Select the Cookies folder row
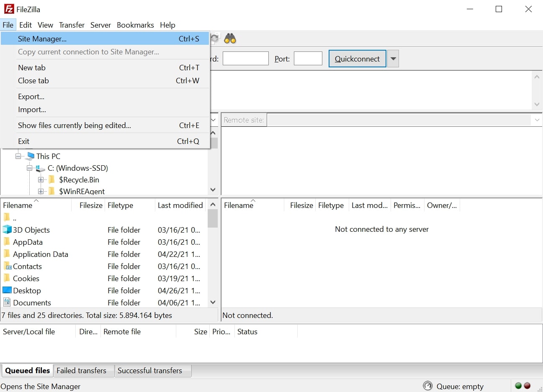Image resolution: width=543 pixels, height=392 pixels. (104, 278)
